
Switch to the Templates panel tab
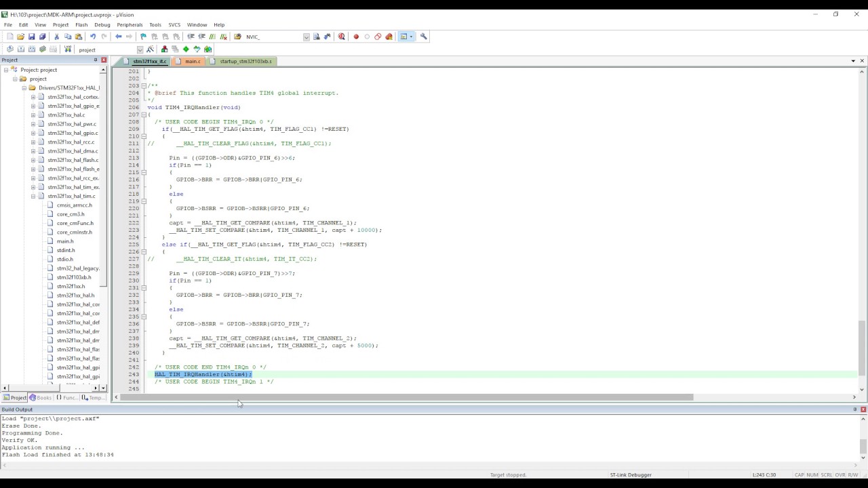pyautogui.click(x=92, y=398)
